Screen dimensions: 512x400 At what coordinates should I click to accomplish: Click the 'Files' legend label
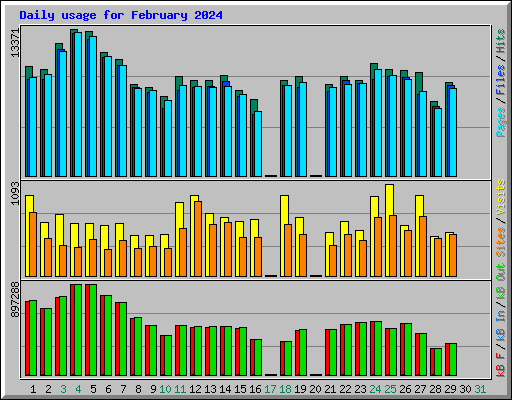501,80
